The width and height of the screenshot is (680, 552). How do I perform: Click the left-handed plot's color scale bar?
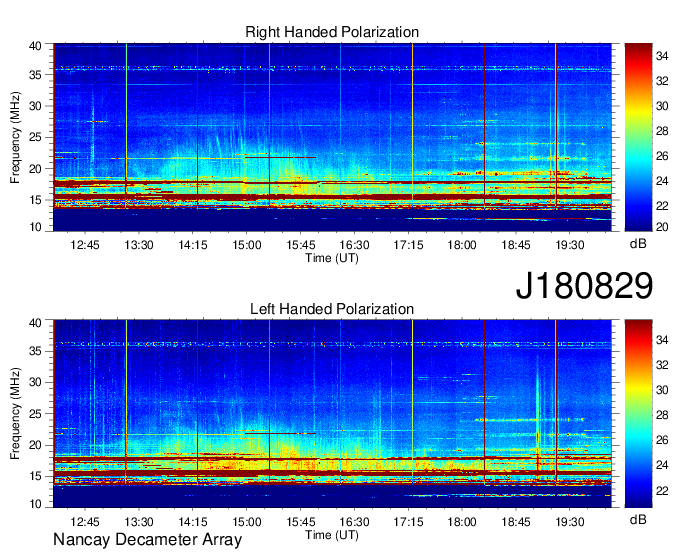[x=638, y=414]
